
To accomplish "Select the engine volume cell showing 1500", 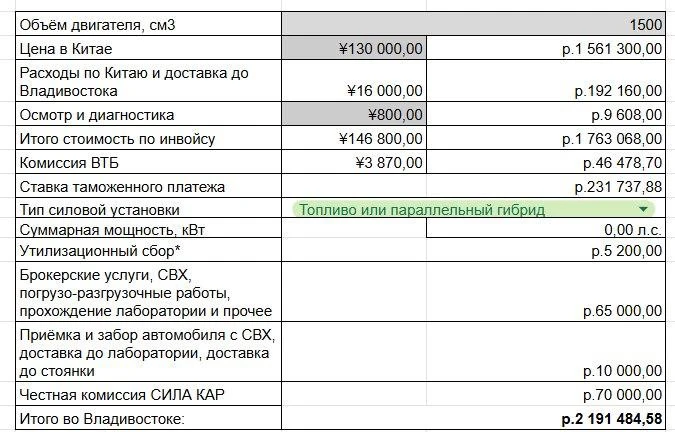I will 474,24.
